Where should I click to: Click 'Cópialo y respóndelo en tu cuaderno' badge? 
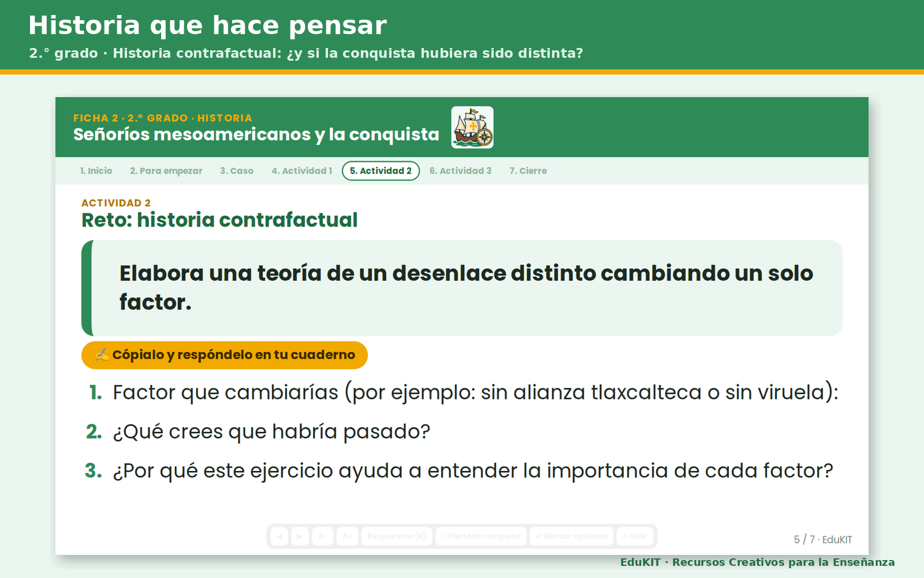coord(225,355)
